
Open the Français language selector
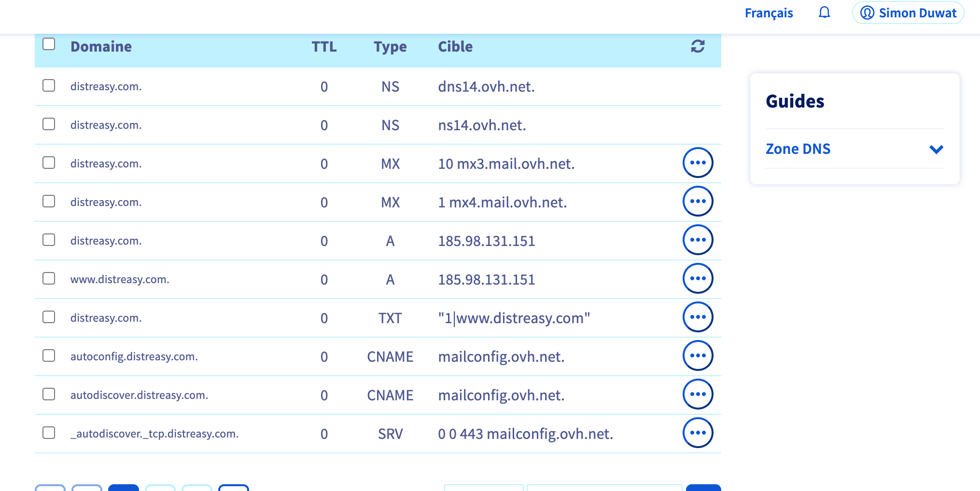click(x=769, y=13)
